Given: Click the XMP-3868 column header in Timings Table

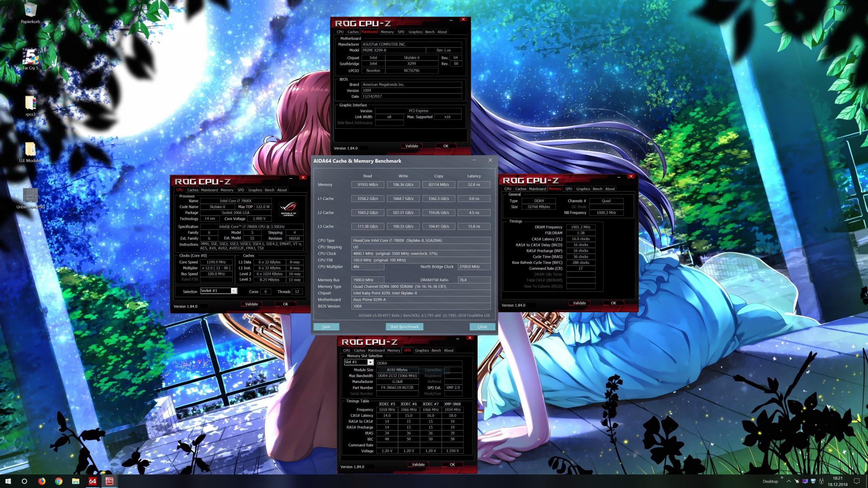Looking at the screenshot, I should pyautogui.click(x=452, y=404).
